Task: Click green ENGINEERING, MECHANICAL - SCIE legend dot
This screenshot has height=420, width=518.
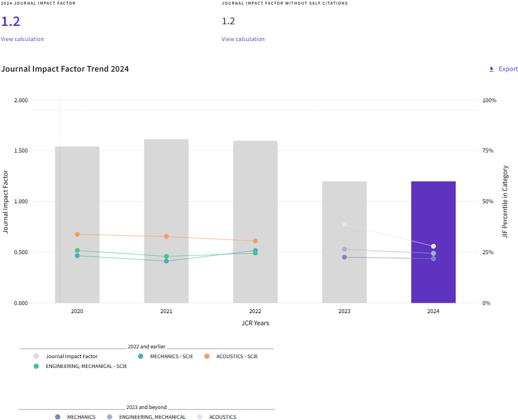Action: 36,366
